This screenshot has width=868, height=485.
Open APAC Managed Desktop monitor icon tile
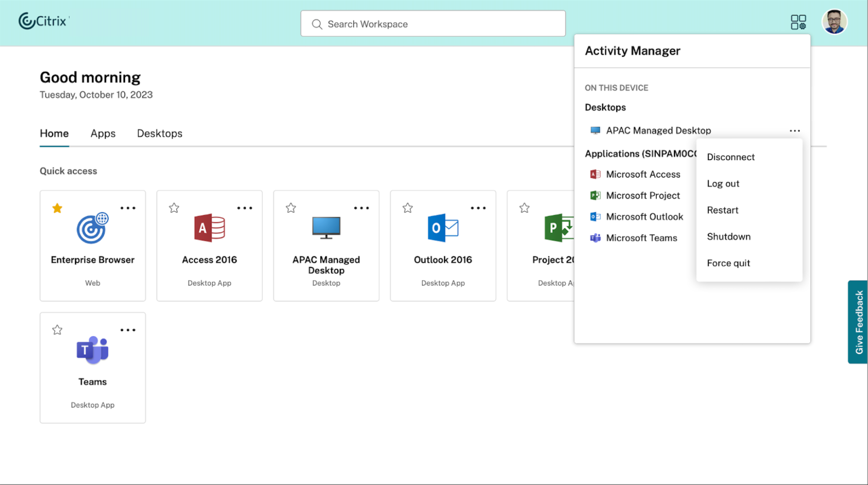[x=326, y=228]
